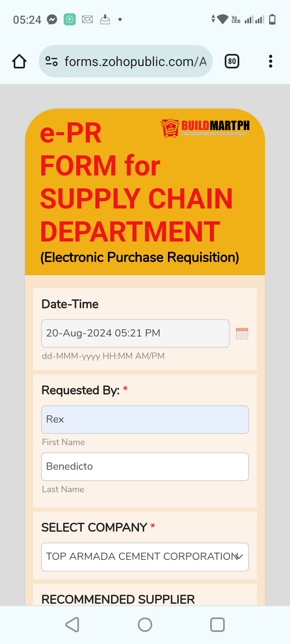Screen dimensions: 290x644
Task: Open the site settings icon in address bar
Action: 52,62
